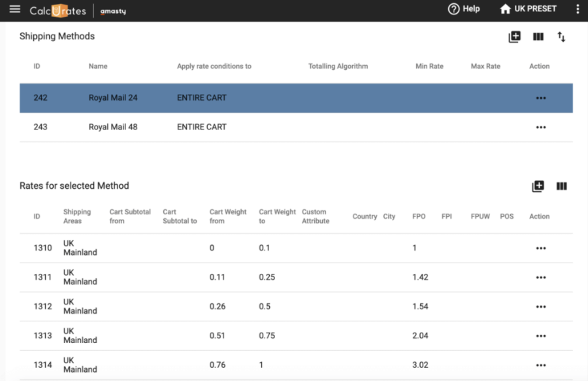This screenshot has height=381, width=588.
Task: Click the columns visibility icon for Shipping Methods
Action: (x=538, y=37)
